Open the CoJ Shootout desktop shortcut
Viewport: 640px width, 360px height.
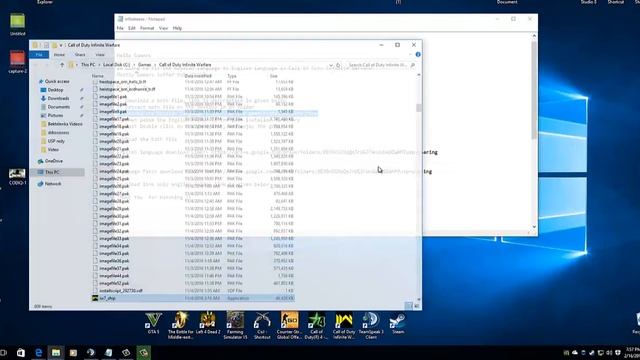(x=262, y=325)
